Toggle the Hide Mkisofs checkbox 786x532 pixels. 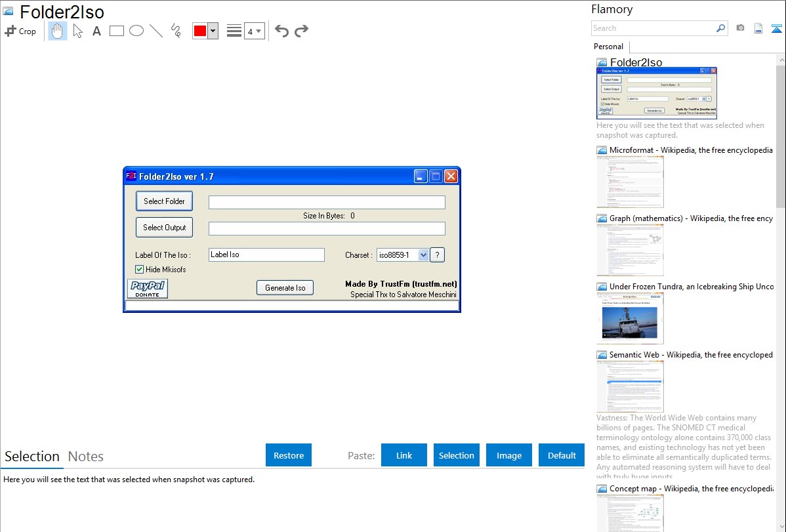pyautogui.click(x=139, y=269)
